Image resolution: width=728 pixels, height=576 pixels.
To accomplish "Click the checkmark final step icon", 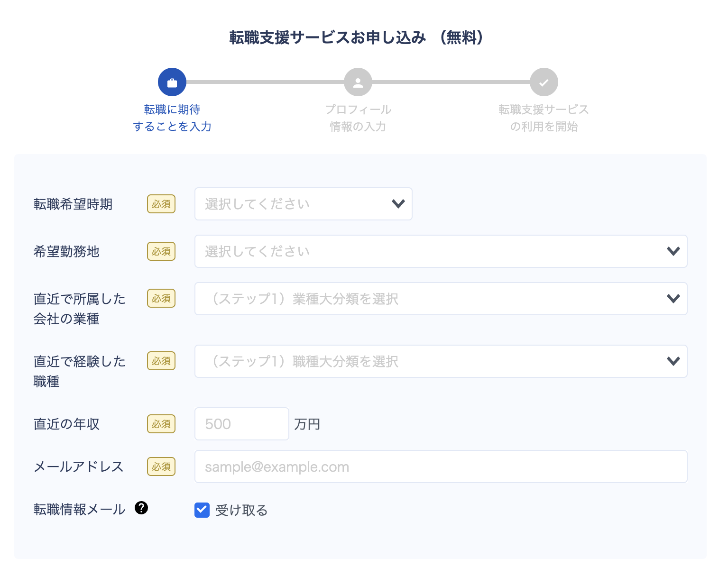I will tap(544, 82).
